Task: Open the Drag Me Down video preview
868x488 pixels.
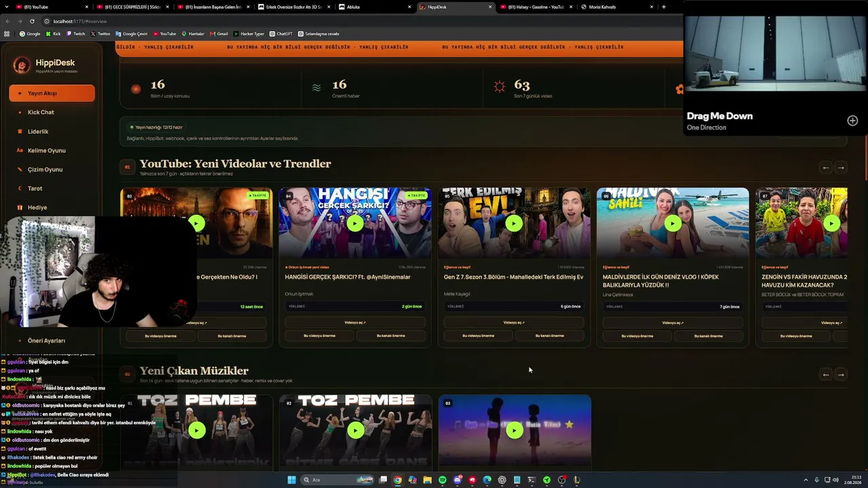Action: pyautogui.click(x=775, y=53)
